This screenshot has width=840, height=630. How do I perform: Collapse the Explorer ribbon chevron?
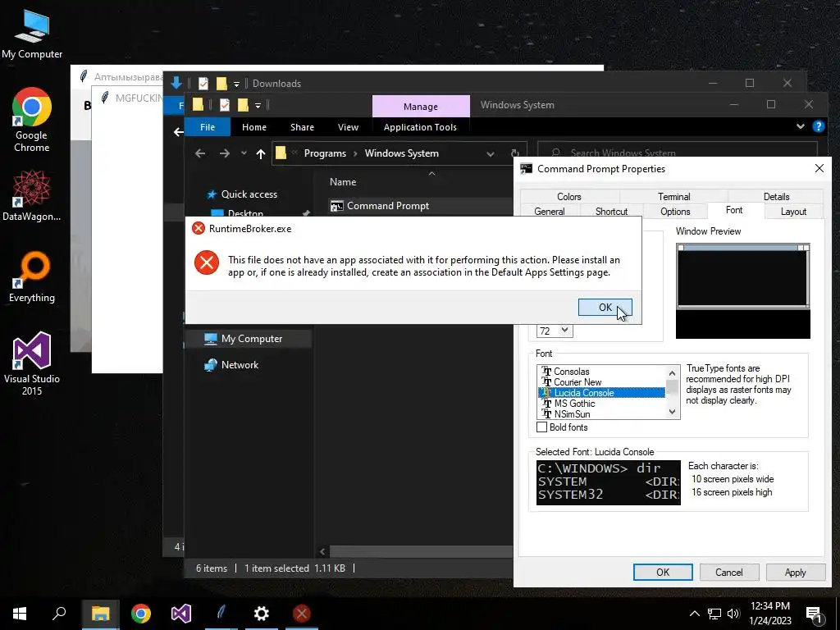tap(801, 126)
